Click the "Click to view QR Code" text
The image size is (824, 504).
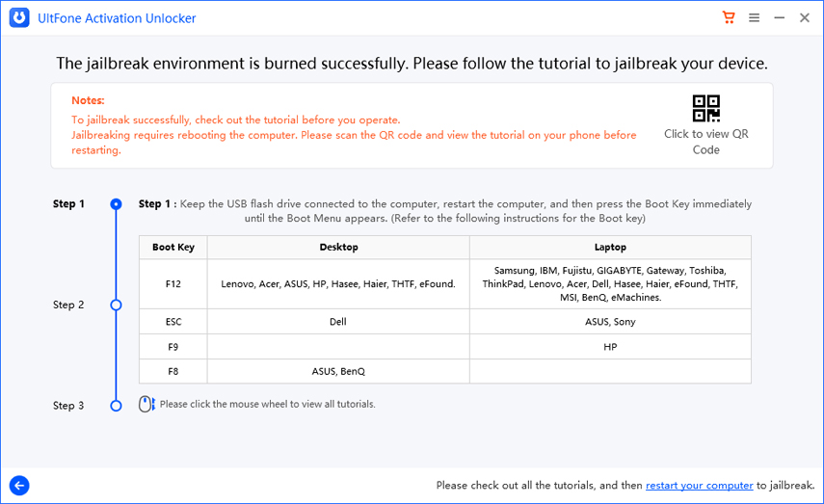tap(705, 142)
